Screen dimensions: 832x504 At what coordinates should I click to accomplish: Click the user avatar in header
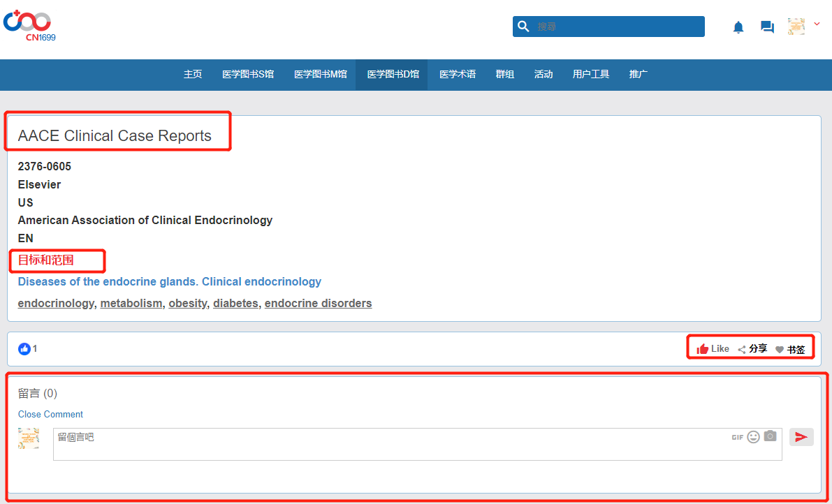coord(796,27)
